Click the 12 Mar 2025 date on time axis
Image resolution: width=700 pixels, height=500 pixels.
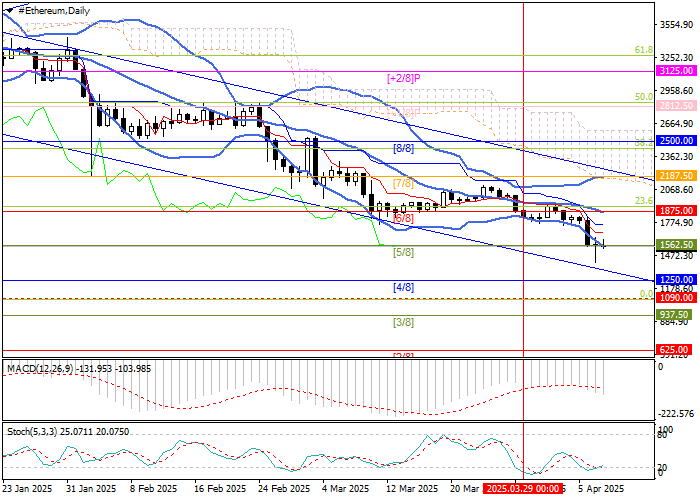point(412,489)
